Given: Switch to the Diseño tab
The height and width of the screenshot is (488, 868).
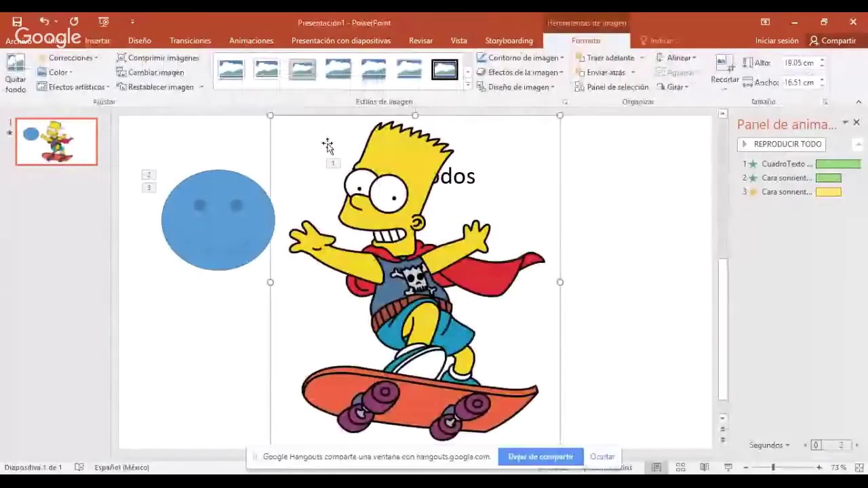Looking at the screenshot, I should 140,41.
